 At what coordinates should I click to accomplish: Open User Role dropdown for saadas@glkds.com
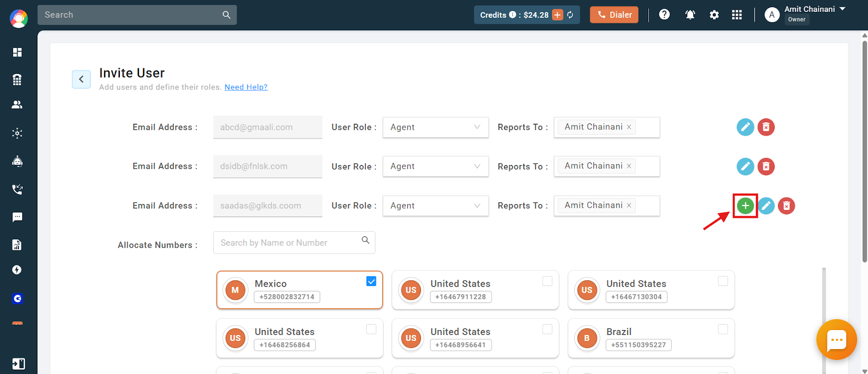coord(436,206)
